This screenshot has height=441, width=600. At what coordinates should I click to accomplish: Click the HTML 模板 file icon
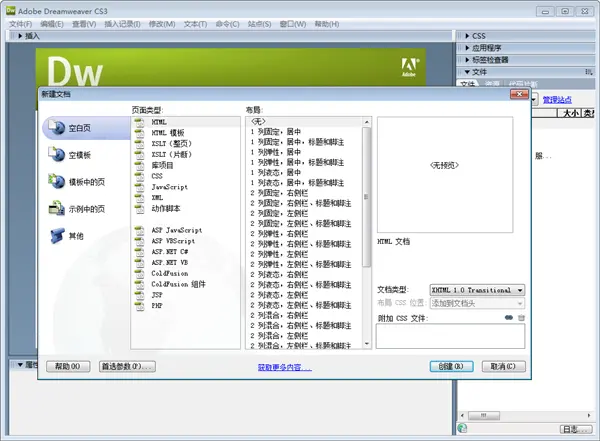coord(140,133)
